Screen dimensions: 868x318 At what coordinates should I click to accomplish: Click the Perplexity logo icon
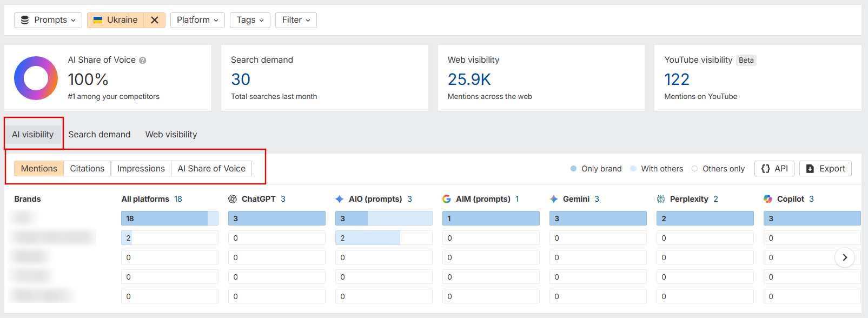tap(661, 199)
